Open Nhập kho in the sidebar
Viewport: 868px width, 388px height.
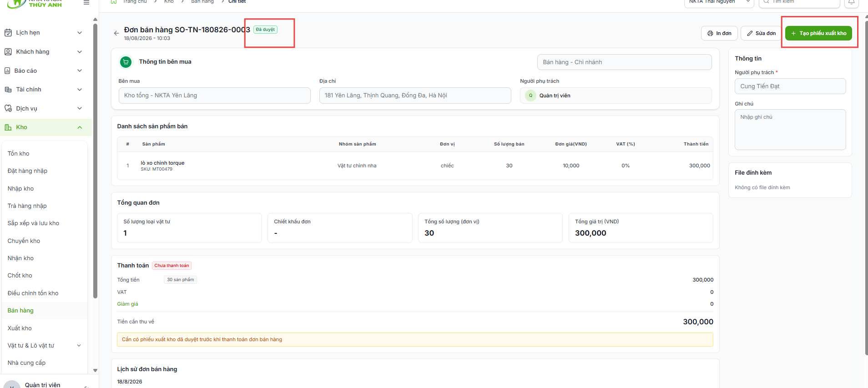click(x=21, y=189)
